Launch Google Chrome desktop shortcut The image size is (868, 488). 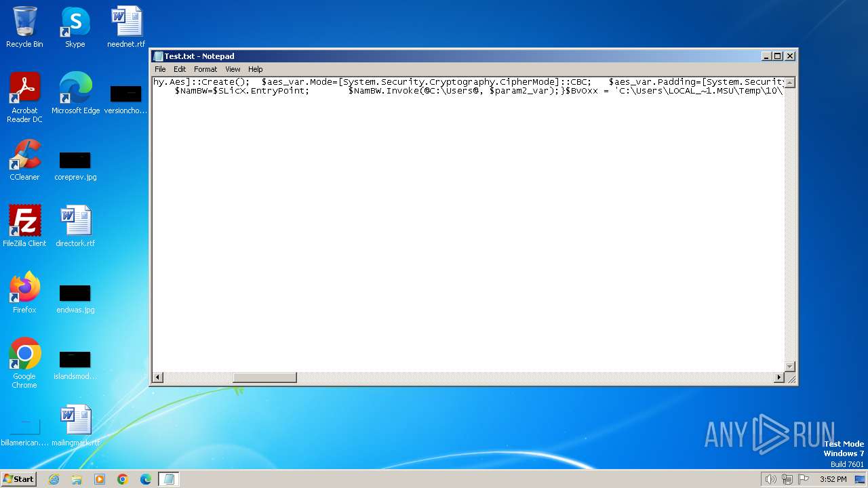[24, 363]
